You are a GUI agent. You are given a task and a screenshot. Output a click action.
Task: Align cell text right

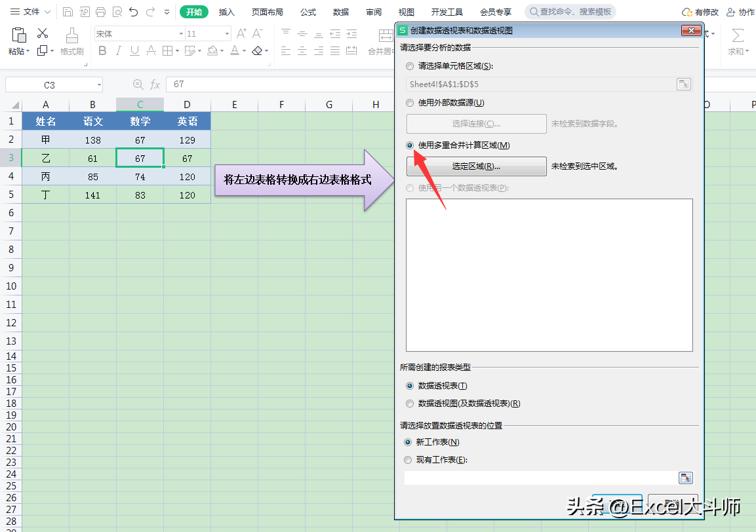[319, 50]
